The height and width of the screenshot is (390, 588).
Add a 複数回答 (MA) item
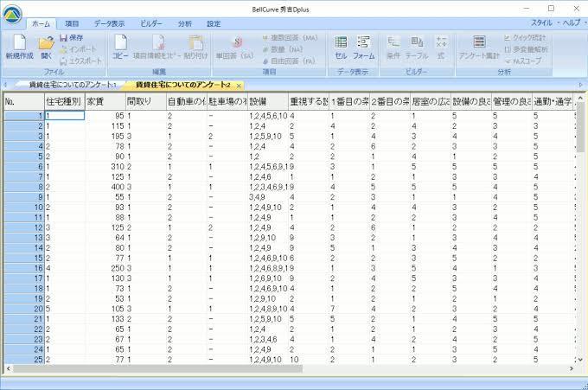pos(290,37)
